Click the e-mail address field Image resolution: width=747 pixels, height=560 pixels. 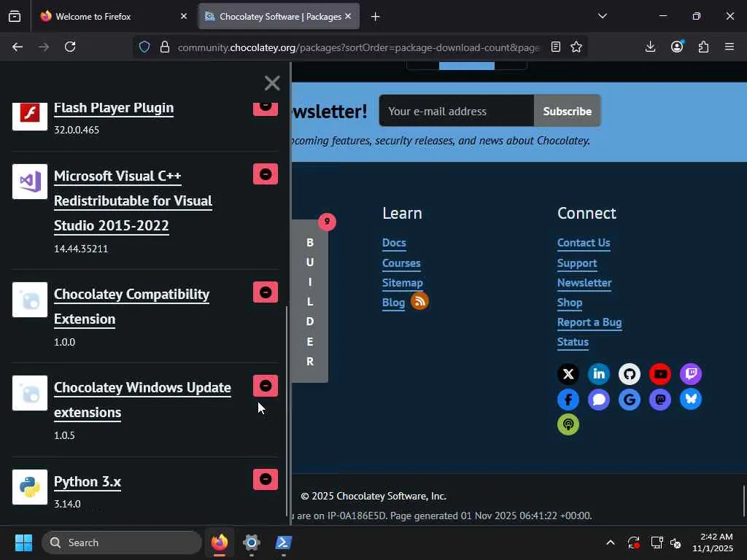457,111
